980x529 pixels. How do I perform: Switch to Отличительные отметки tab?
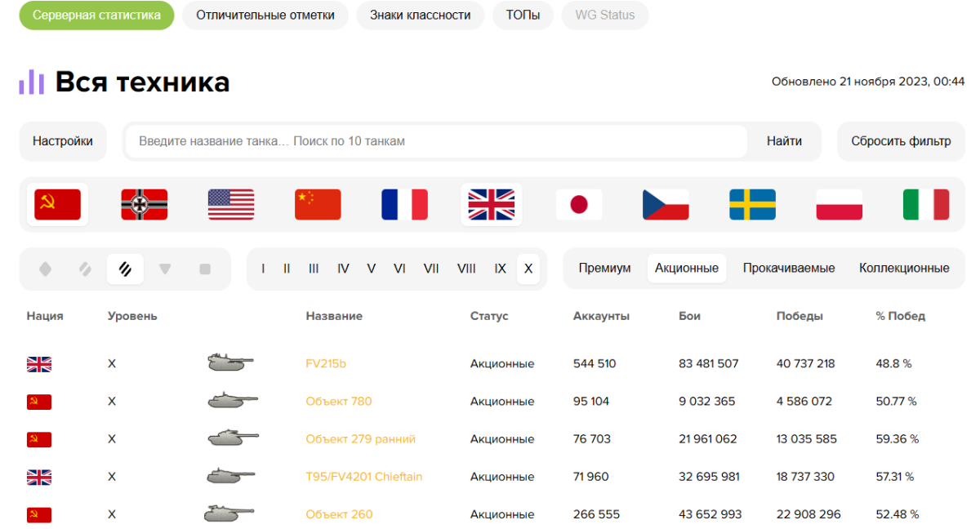click(x=265, y=15)
